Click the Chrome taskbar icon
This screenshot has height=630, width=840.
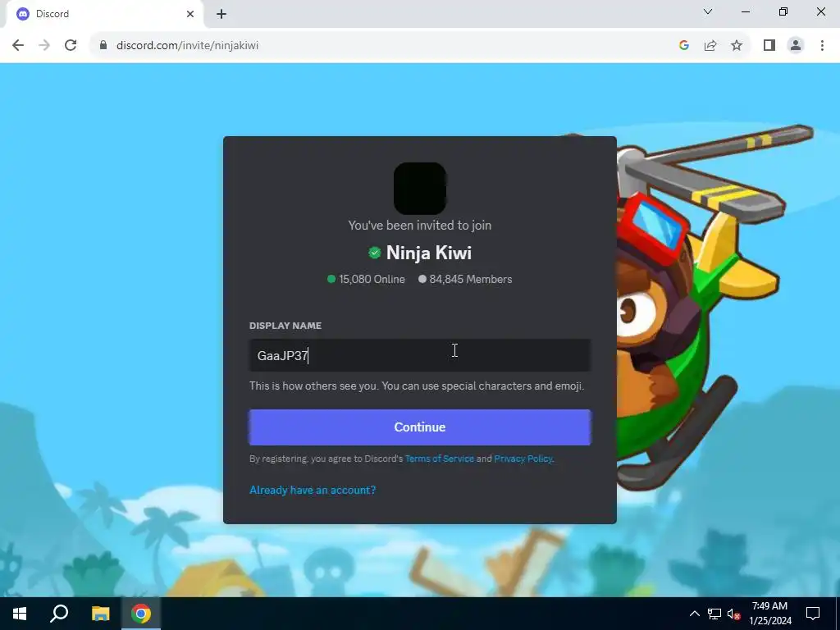pyautogui.click(x=141, y=614)
